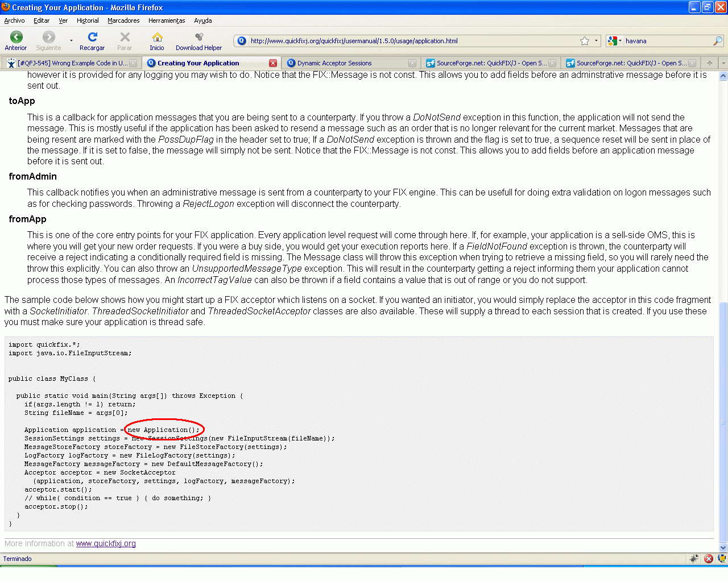Switch to the QFJ-545 Wrong Example Code tab
728x582 pixels.
pyautogui.click(x=71, y=63)
